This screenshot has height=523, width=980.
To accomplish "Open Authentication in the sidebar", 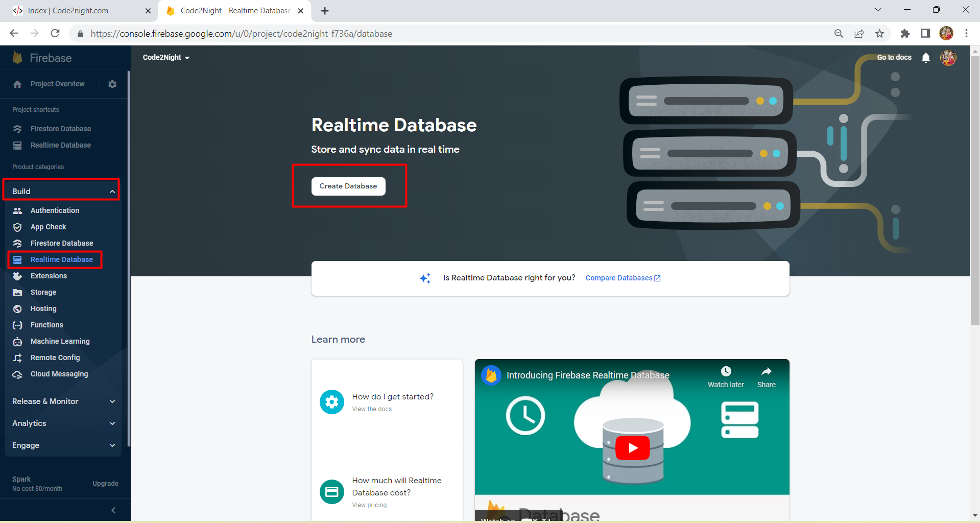I will pos(55,210).
